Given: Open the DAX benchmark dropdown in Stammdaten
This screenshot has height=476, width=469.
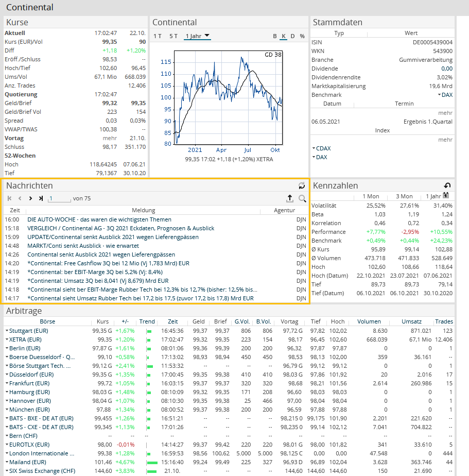Looking at the screenshot, I should (x=445, y=95).
